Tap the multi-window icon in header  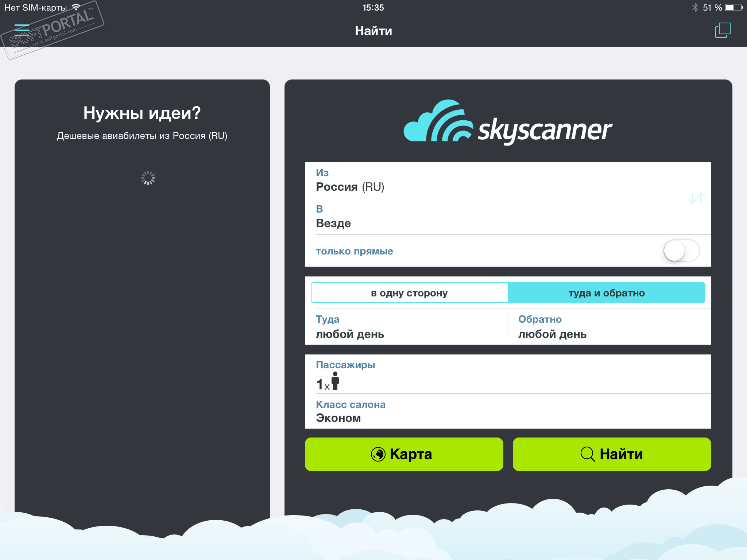tap(723, 30)
